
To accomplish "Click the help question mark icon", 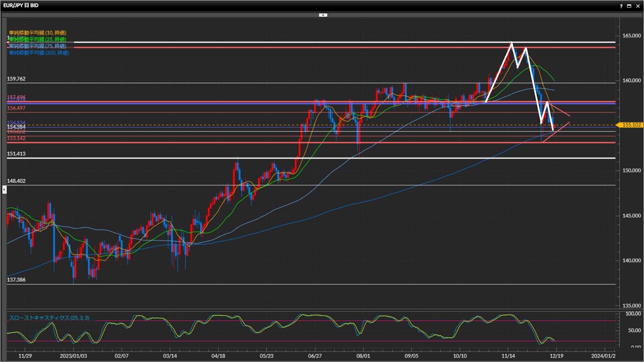I will click(621, 6).
